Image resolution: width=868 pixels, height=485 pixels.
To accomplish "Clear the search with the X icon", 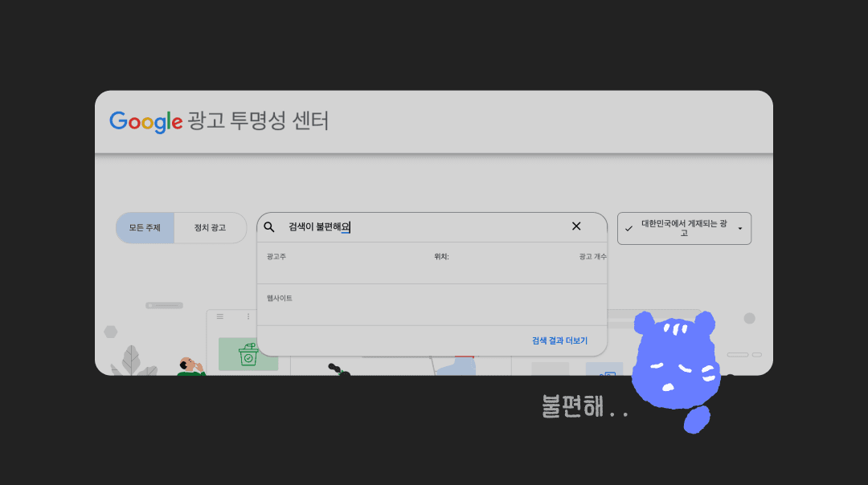I will click(576, 226).
